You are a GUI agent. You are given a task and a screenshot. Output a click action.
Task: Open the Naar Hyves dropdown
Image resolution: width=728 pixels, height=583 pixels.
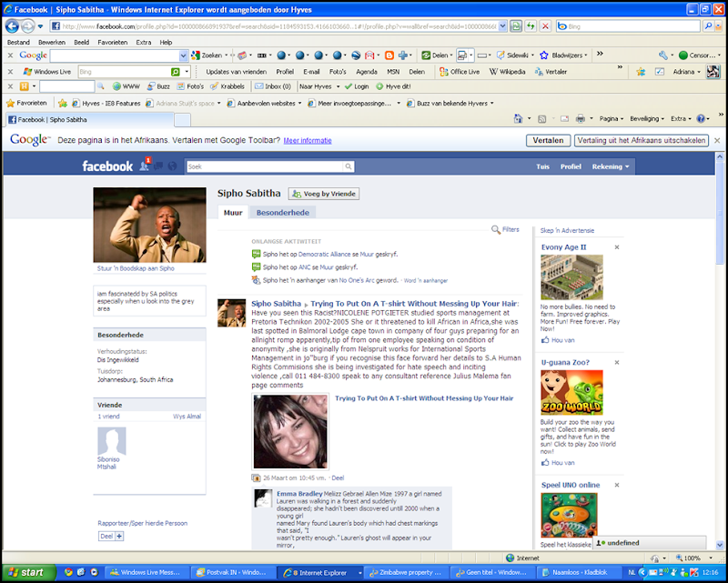click(320, 86)
